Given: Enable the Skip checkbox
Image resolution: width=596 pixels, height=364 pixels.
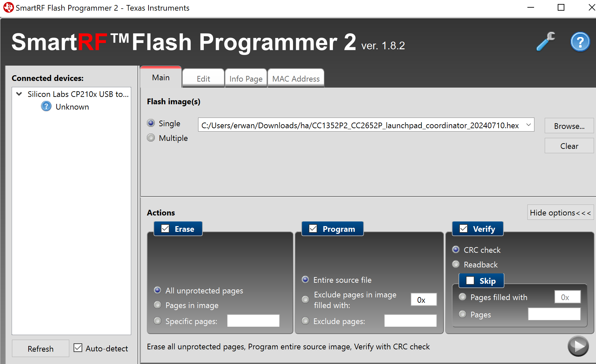Looking at the screenshot, I should point(470,281).
